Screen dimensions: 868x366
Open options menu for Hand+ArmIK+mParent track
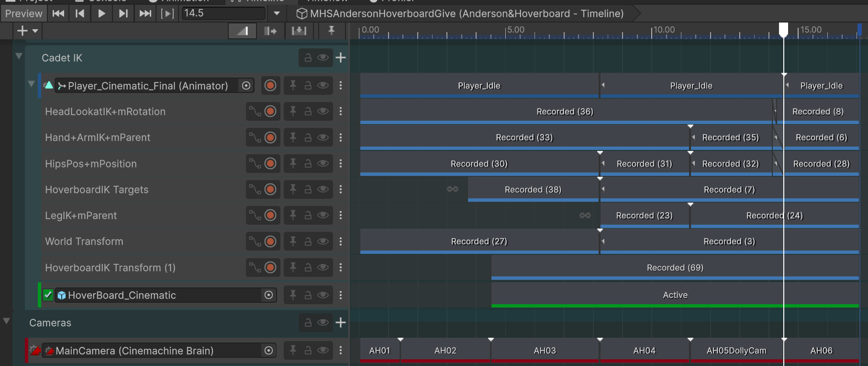(x=341, y=137)
